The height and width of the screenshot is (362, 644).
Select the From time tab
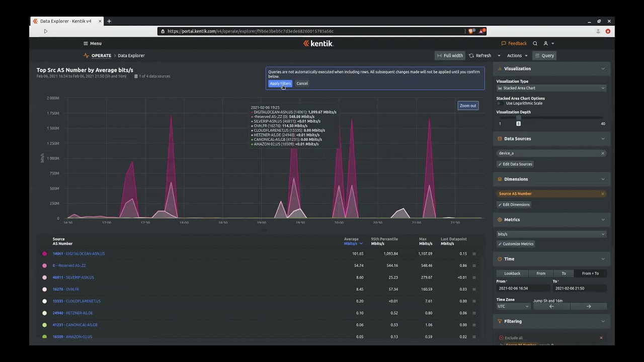[541, 274]
